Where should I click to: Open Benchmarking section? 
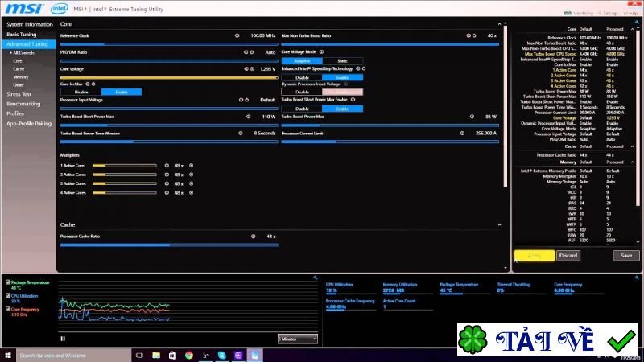point(23,104)
